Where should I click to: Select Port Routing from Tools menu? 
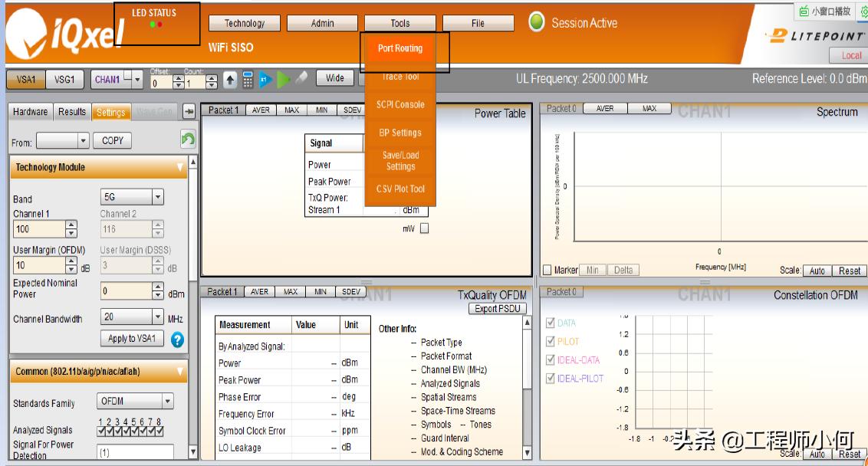tap(400, 48)
